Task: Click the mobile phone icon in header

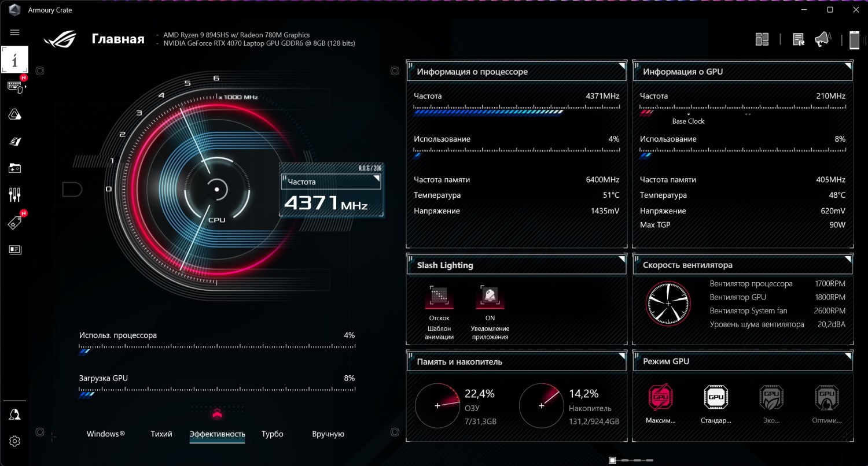Action: (854, 39)
